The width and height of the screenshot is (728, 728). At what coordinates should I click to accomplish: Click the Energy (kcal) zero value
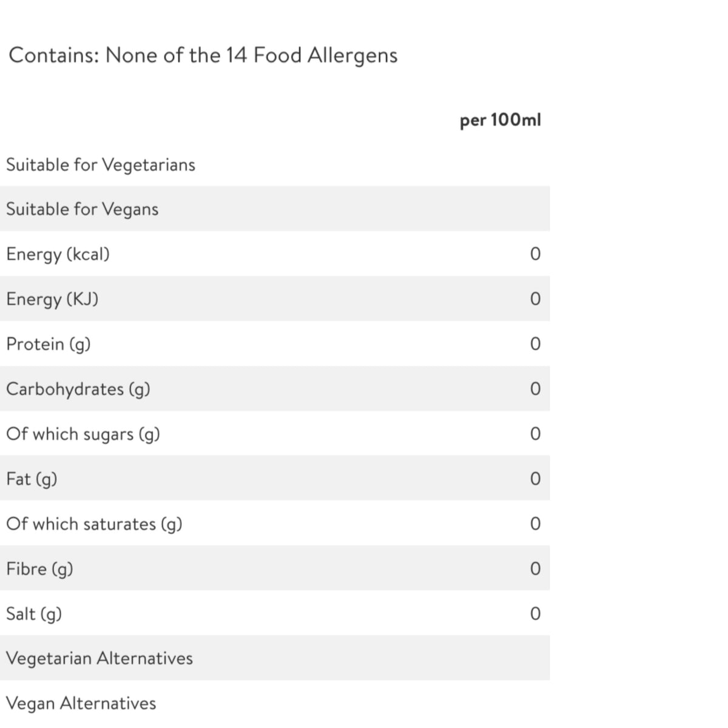(535, 254)
